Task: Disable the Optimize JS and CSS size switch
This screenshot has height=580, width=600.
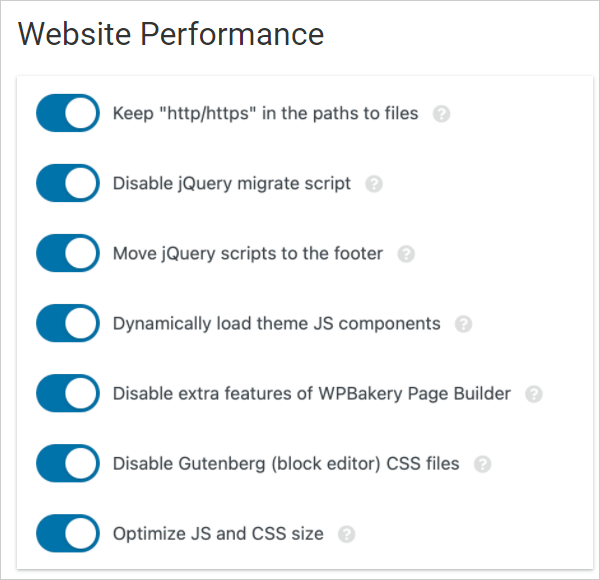Action: point(68,534)
